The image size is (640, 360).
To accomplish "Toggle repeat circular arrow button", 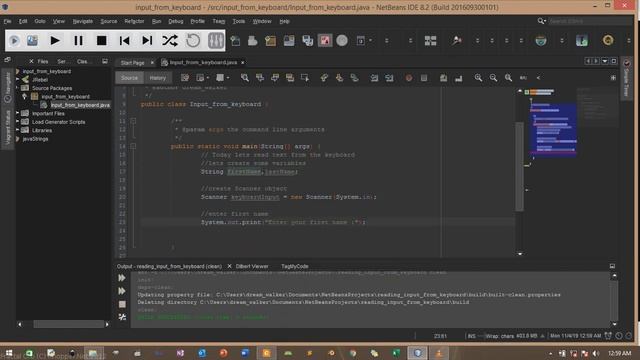I will pyautogui.click(x=193, y=40).
